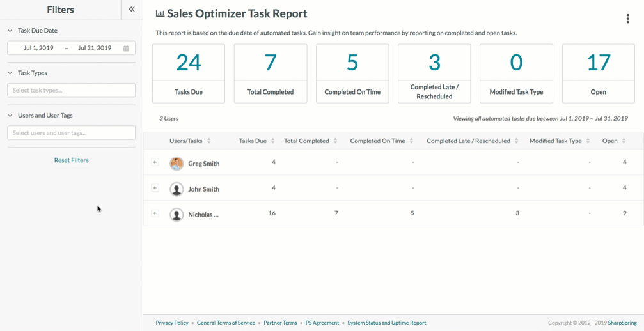Select the Completed On Time summary card
Screen dimensions: 644x331
(x=352, y=73)
